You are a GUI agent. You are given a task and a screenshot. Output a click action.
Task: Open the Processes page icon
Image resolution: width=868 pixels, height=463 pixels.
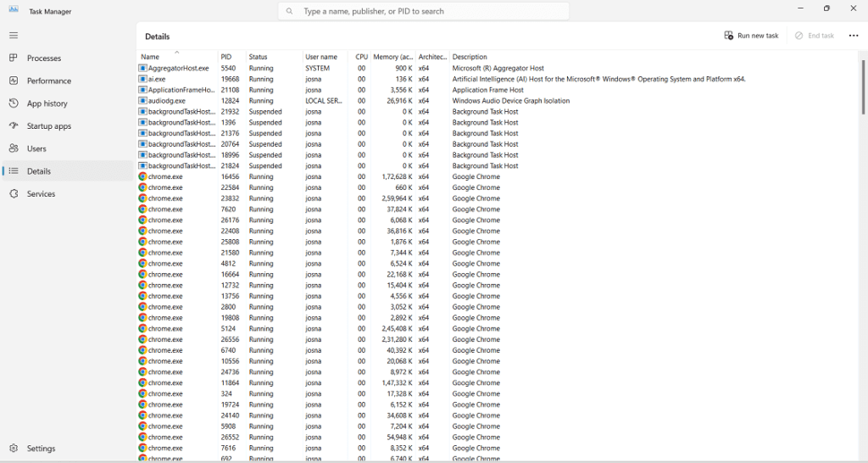coord(14,59)
